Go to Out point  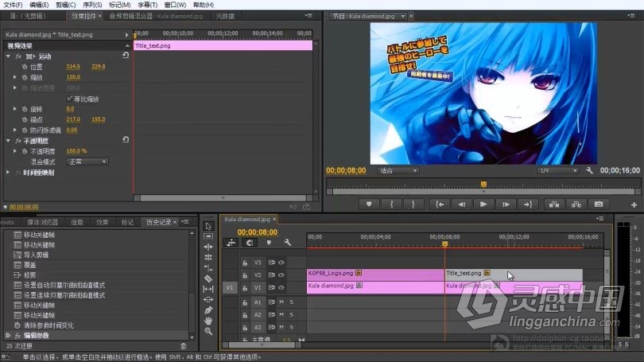(x=528, y=204)
